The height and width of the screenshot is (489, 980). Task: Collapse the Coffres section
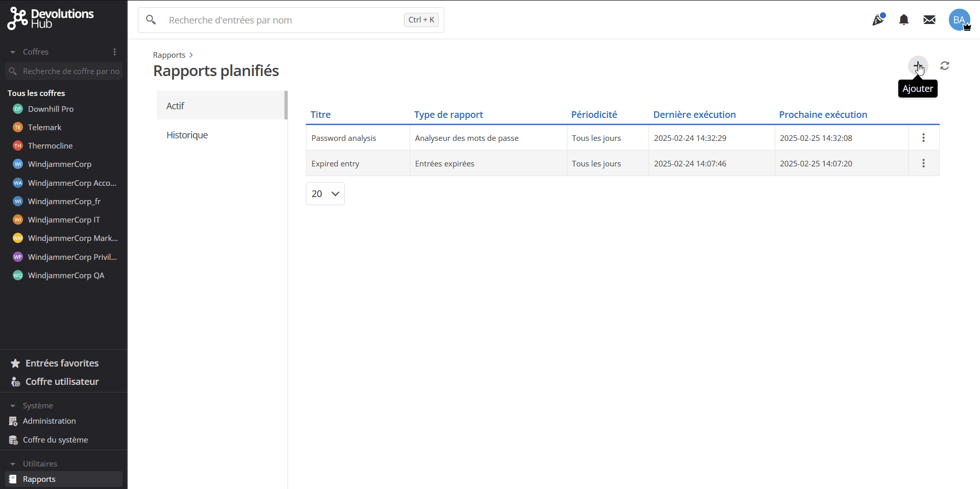[13, 52]
